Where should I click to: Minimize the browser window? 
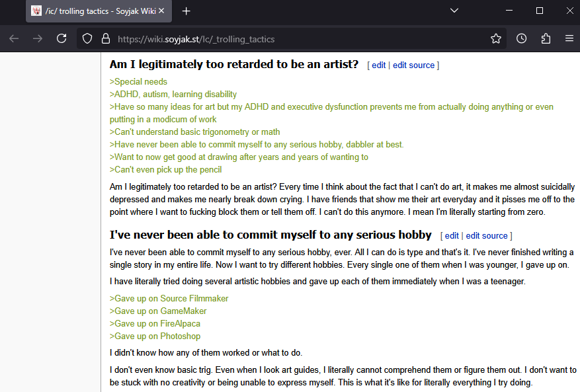pos(509,11)
